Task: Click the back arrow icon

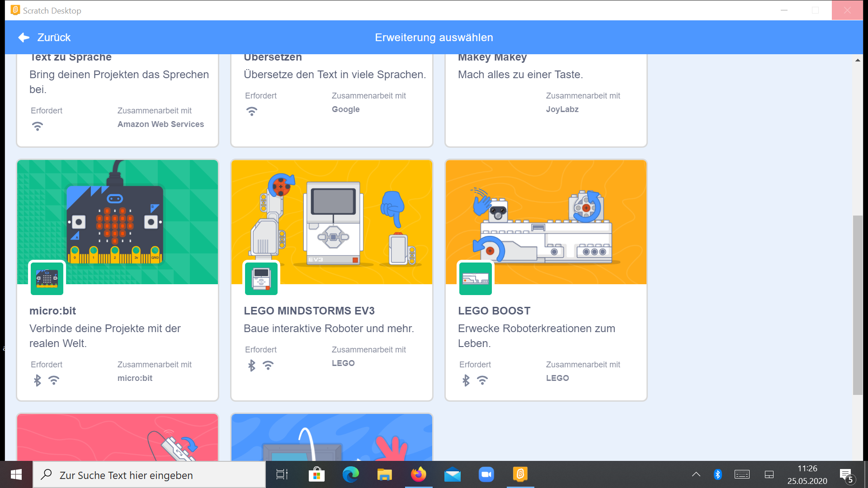Action: pyautogui.click(x=24, y=38)
